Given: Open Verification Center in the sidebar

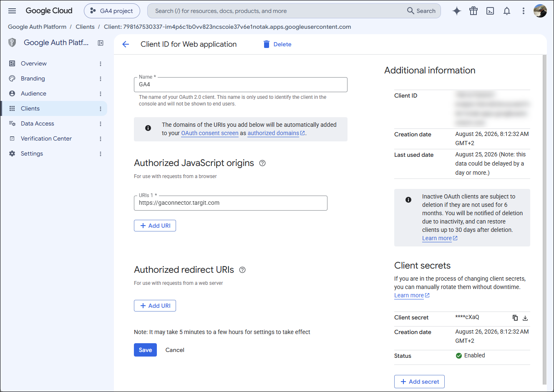Looking at the screenshot, I should tap(46, 138).
